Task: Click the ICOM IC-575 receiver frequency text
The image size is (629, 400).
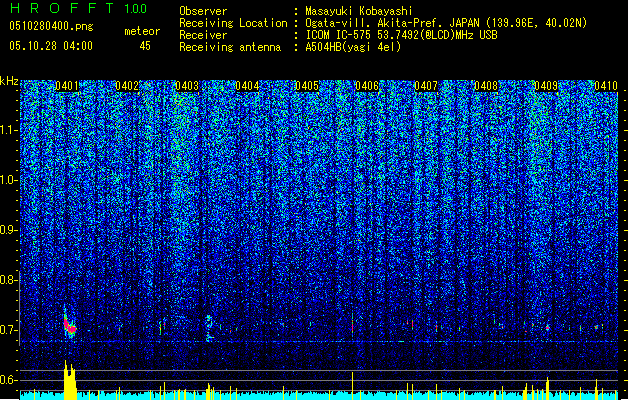Action: pos(401,35)
